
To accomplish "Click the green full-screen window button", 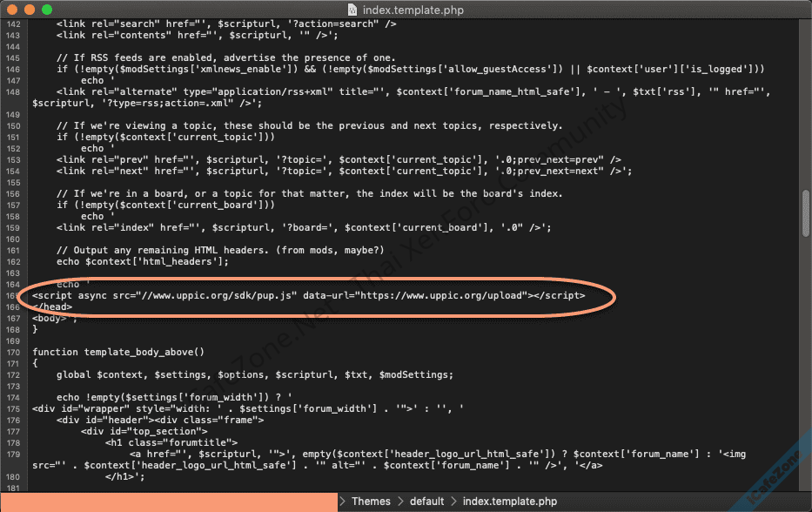I will (47, 9).
